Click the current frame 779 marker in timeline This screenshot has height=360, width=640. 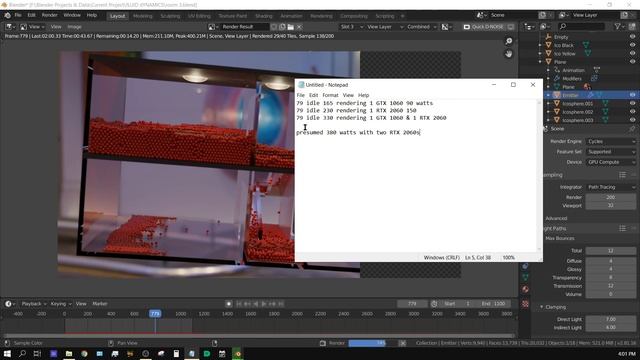[155, 313]
